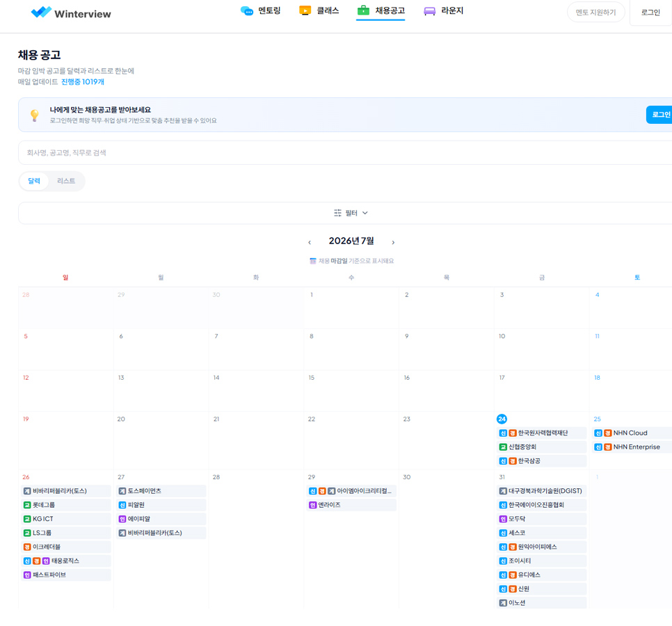Open NHN Cloud posting
Screen dimensions: 672x626
click(632, 433)
